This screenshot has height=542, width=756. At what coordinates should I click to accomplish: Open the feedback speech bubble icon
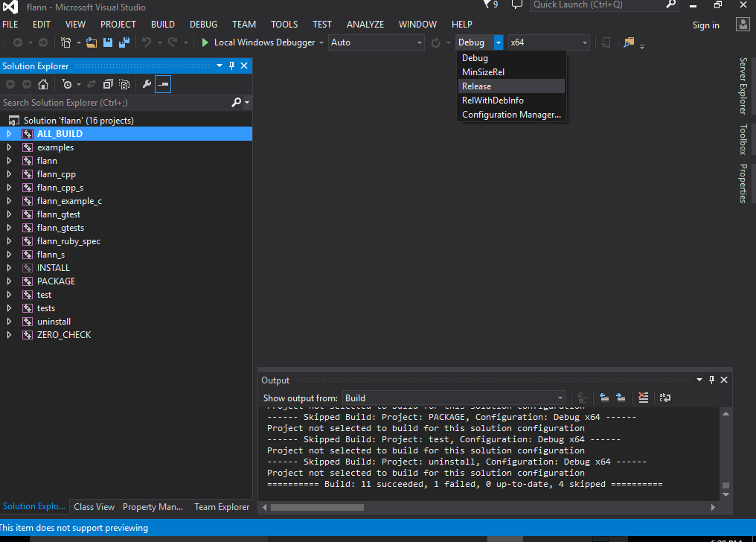(517, 4)
